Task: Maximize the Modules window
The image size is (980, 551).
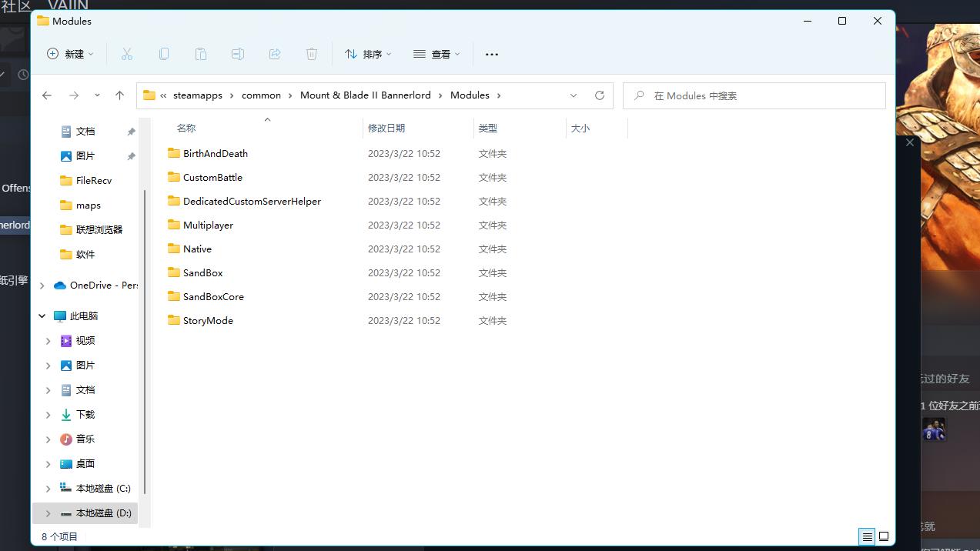Action: (842, 22)
